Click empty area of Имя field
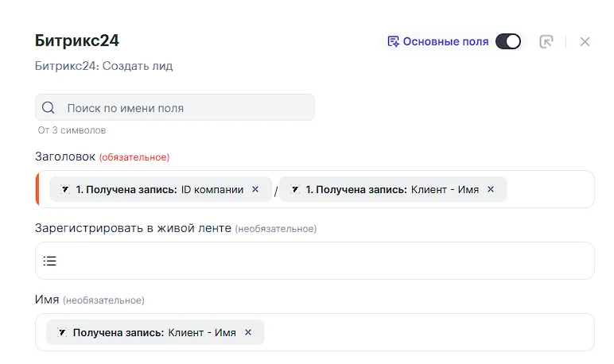This screenshot has height=364, width=614. [x=429, y=332]
